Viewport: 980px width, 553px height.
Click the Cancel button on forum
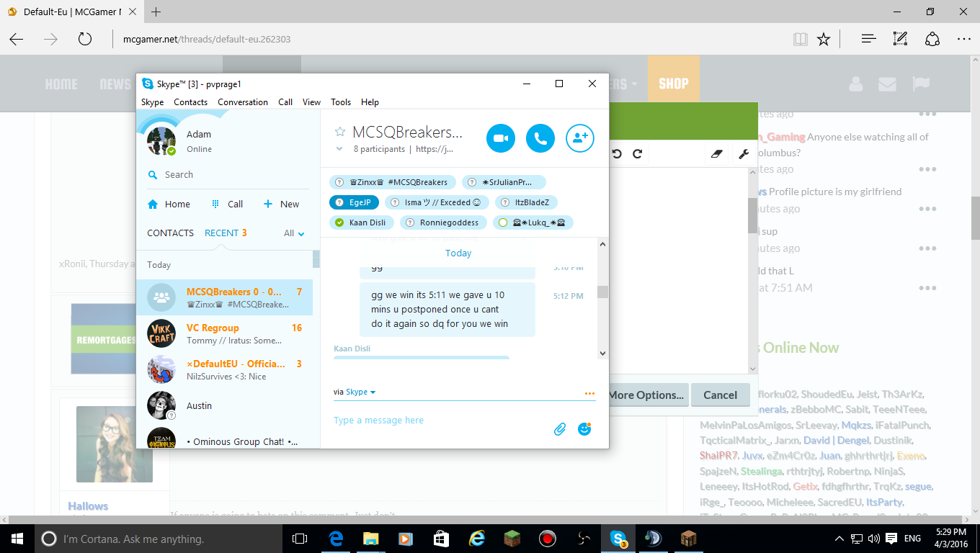[x=720, y=395]
